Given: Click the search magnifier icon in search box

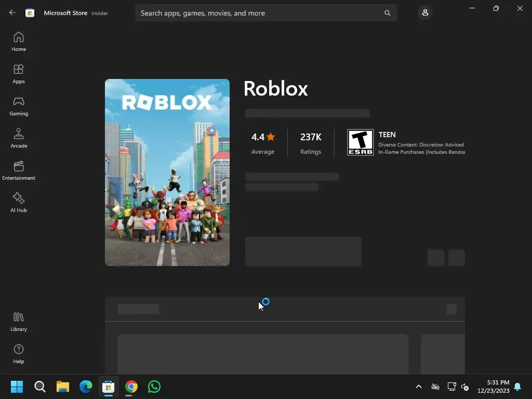Looking at the screenshot, I should pyautogui.click(x=387, y=13).
